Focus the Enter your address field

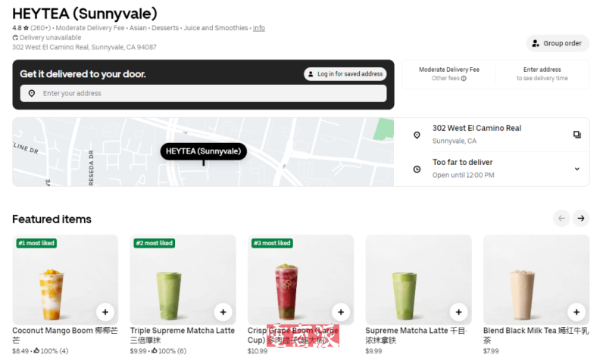coord(203,93)
